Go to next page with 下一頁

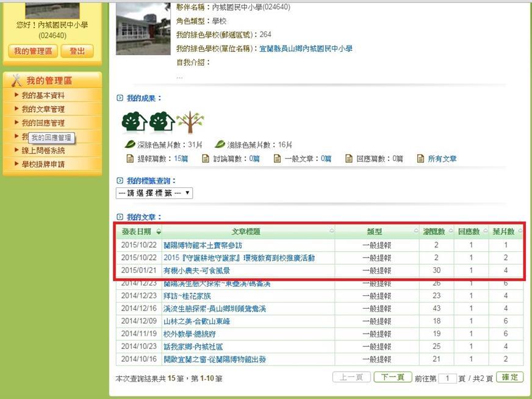pos(392,378)
